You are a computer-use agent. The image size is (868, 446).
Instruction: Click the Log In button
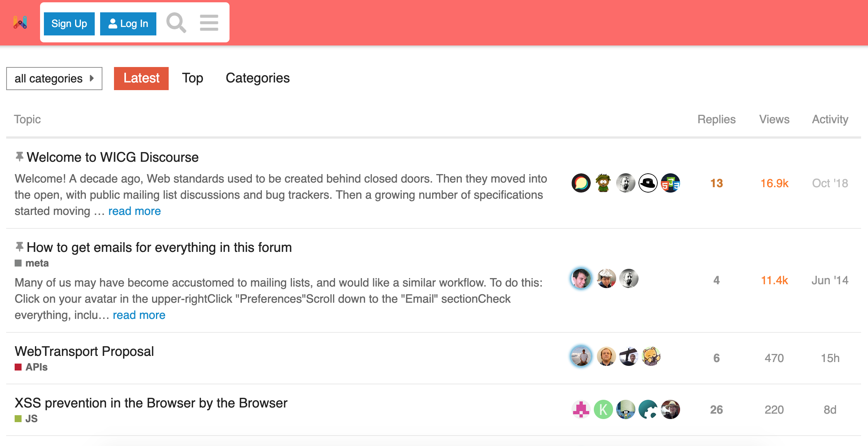coord(128,23)
